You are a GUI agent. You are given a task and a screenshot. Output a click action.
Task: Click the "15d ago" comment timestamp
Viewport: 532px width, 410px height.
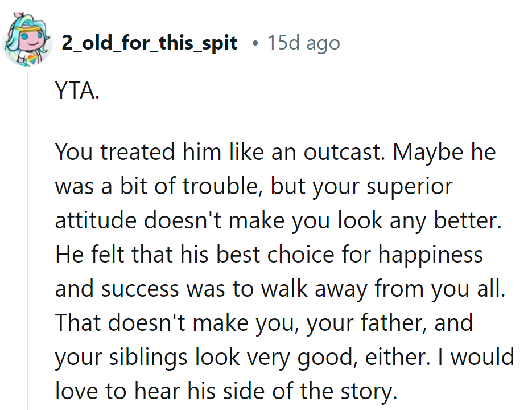[304, 43]
